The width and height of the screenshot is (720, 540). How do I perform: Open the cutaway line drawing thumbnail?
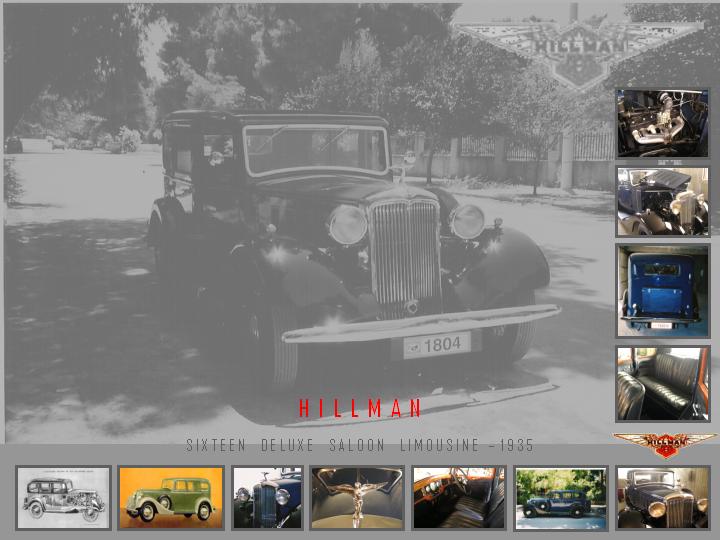coord(63,498)
